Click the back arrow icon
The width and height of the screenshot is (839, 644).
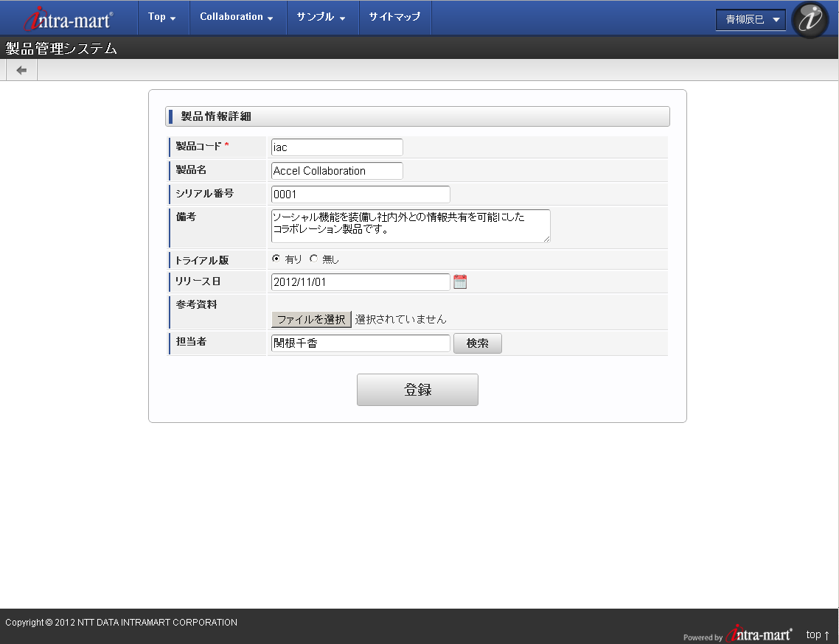click(21, 70)
